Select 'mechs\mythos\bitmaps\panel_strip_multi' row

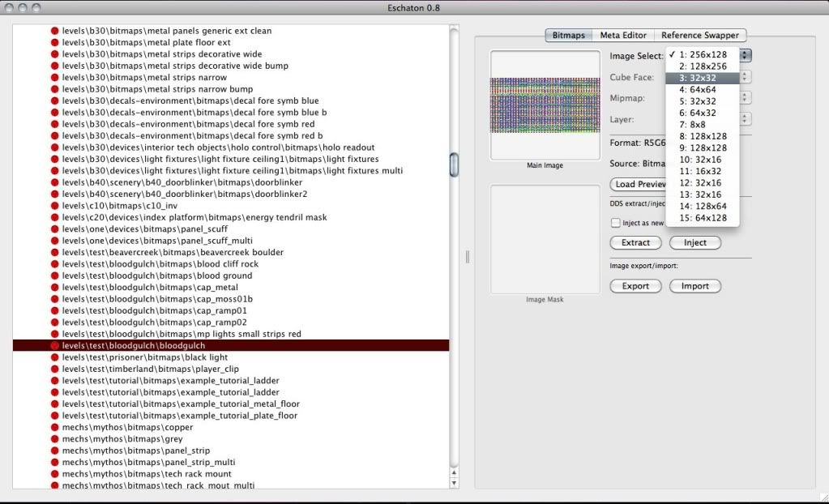231,462
